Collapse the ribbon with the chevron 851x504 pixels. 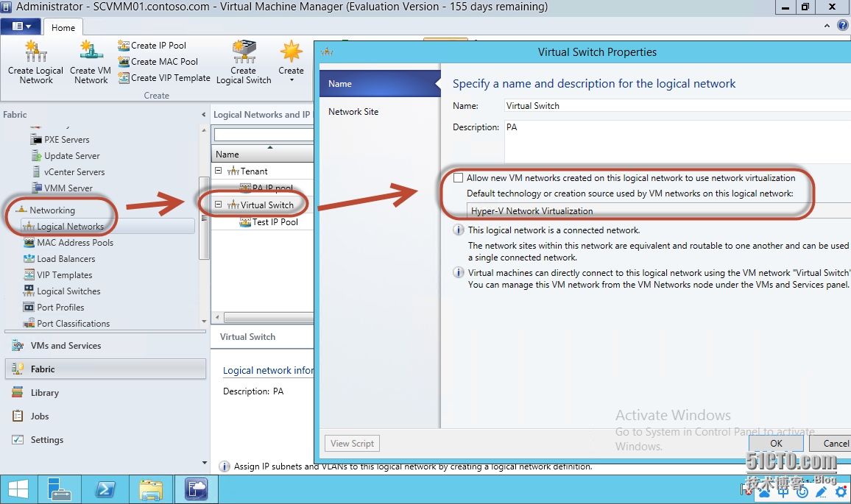pyautogui.click(x=827, y=26)
